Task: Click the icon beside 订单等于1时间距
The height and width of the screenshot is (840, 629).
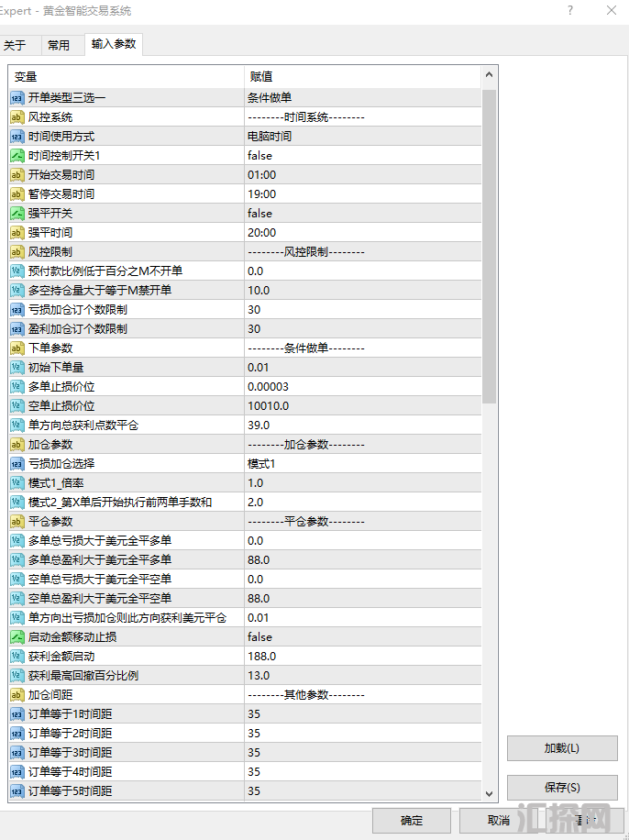Action: [17, 714]
